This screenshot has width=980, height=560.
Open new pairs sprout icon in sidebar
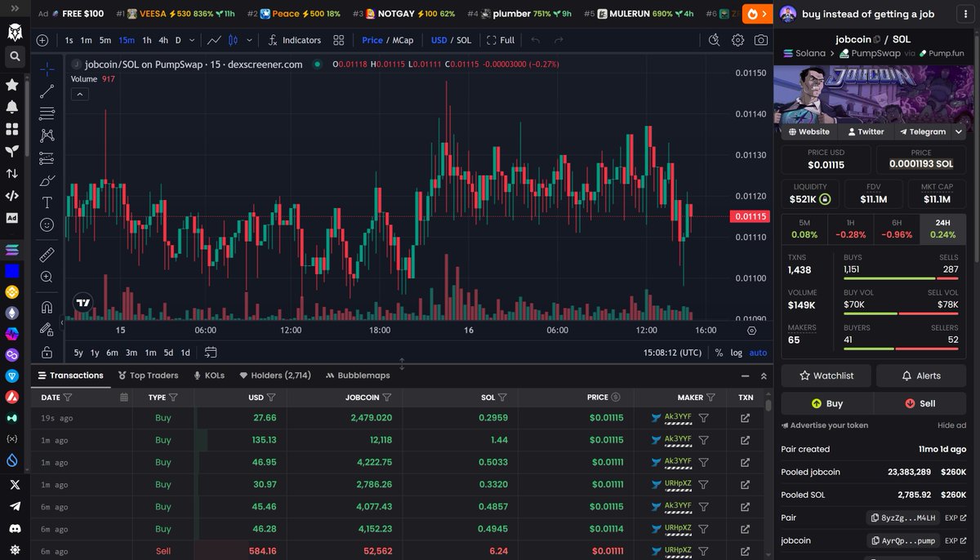[x=12, y=151]
